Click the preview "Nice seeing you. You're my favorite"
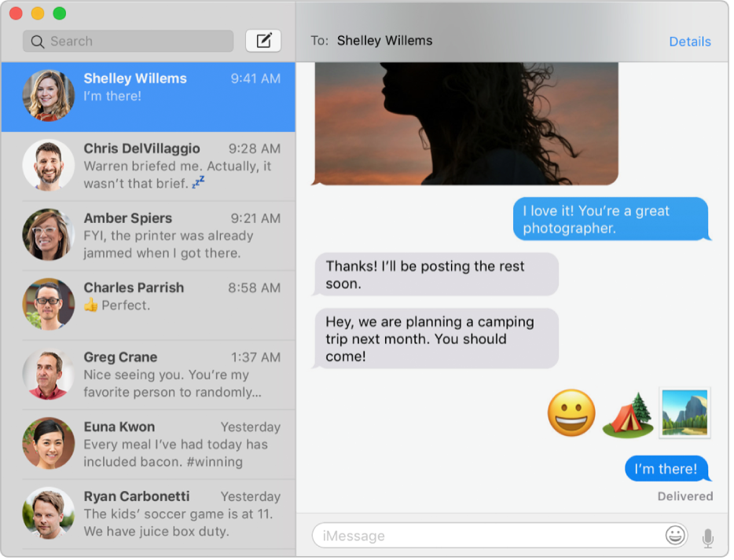The height and width of the screenshot is (560, 734). [x=172, y=383]
